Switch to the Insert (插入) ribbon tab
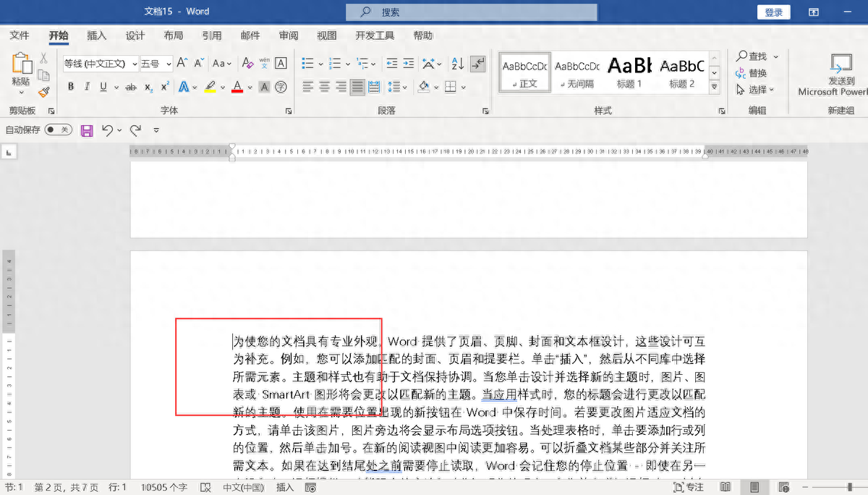The height and width of the screenshot is (495, 868). [x=96, y=35]
